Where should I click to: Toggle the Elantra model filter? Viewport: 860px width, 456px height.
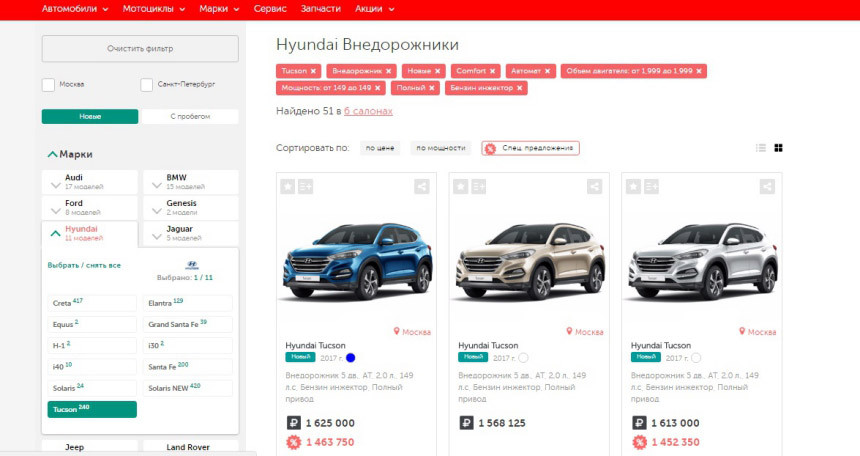pyautogui.click(x=188, y=303)
